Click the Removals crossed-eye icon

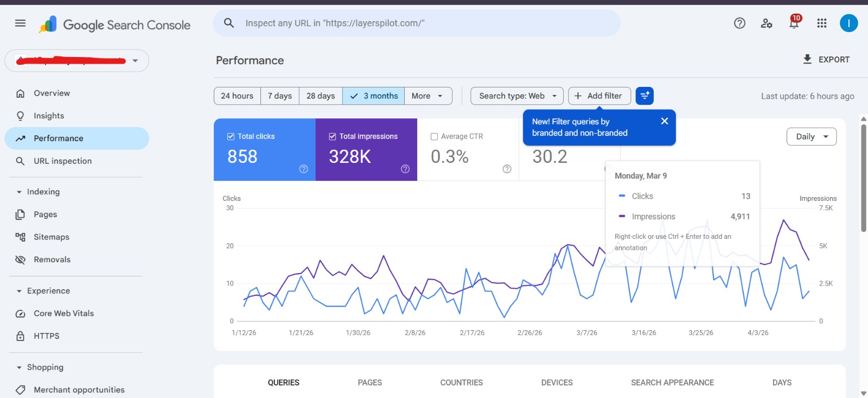[21, 260]
